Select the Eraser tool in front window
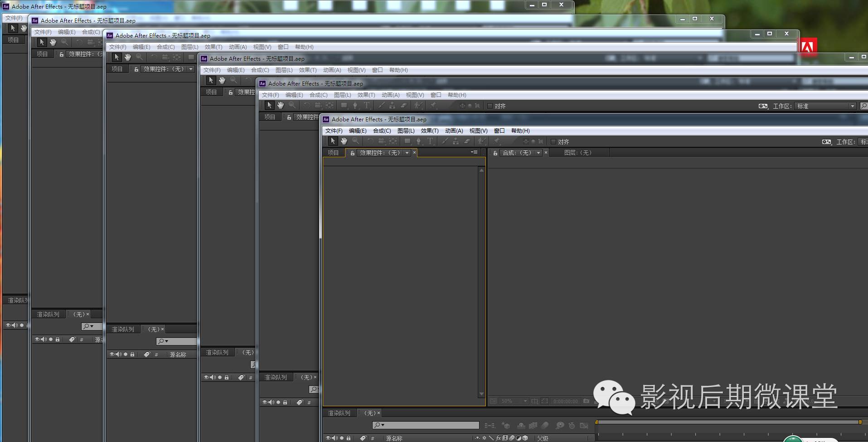868x442 pixels. pos(467,141)
